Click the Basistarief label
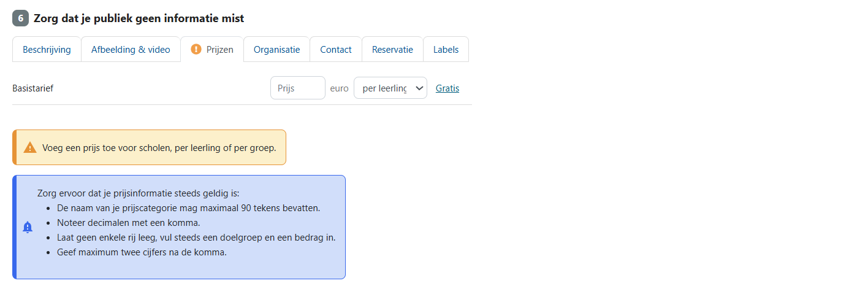Viewport: 868px width, 302px height. click(33, 88)
